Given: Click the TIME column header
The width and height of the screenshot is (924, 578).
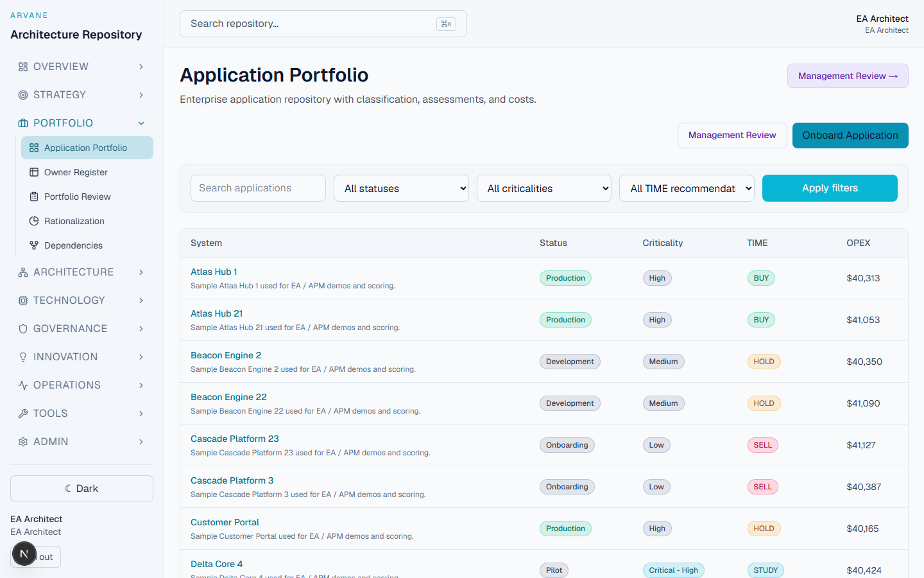Looking at the screenshot, I should (757, 243).
